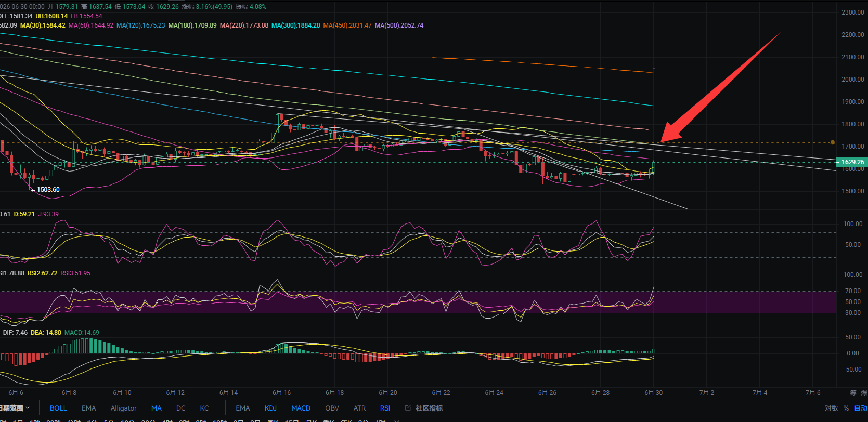The height and width of the screenshot is (422, 868).
Task: Toggle the BOLL indicator
Action: pyautogui.click(x=58, y=408)
